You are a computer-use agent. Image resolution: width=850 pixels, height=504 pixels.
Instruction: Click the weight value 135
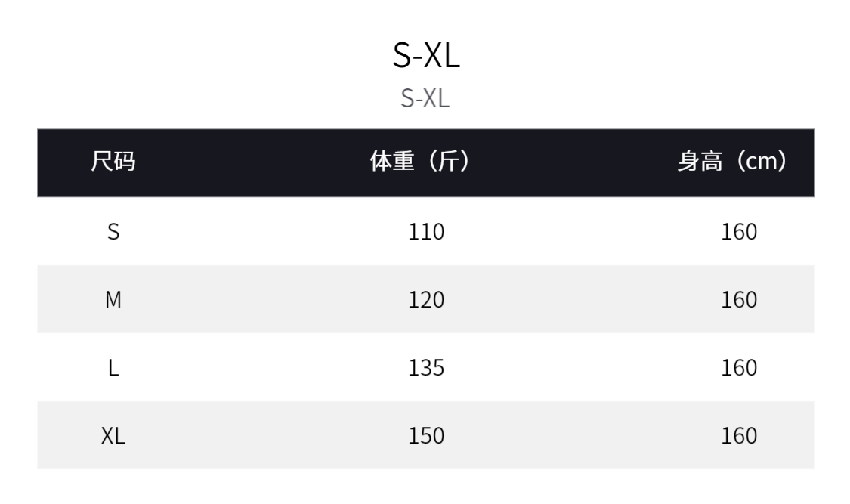(x=426, y=368)
